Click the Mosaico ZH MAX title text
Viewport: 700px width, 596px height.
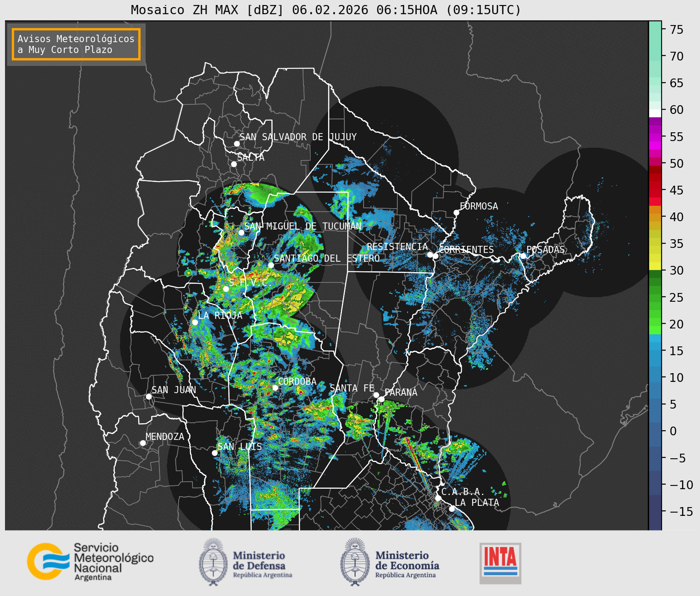click(x=326, y=10)
